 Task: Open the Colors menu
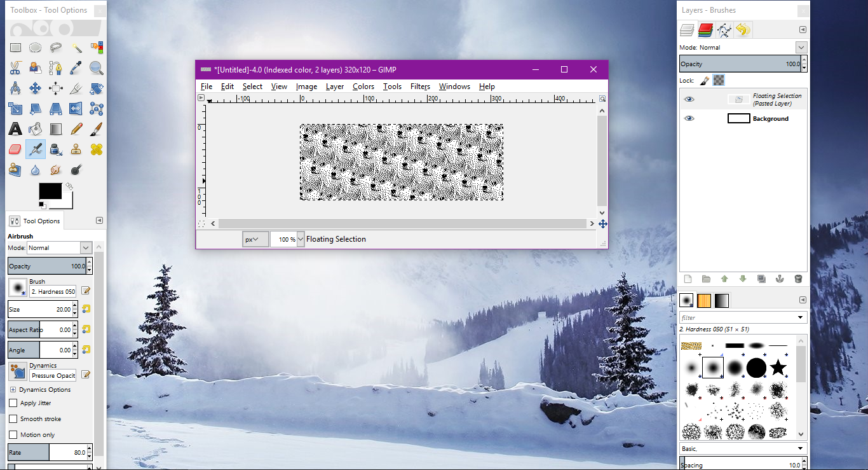pos(363,86)
